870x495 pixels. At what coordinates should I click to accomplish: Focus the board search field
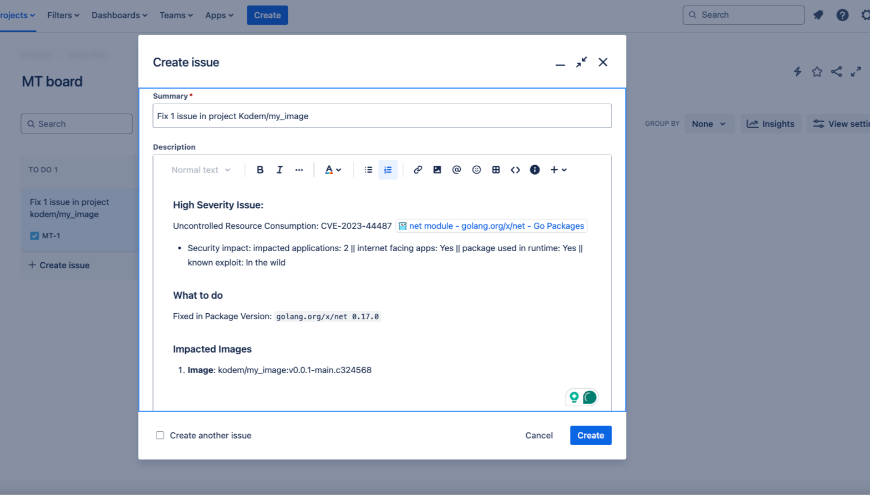point(77,124)
